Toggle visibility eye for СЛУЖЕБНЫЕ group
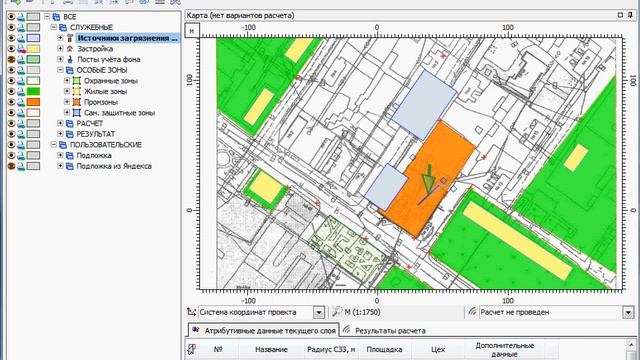The width and height of the screenshot is (640, 360). pos(11,27)
